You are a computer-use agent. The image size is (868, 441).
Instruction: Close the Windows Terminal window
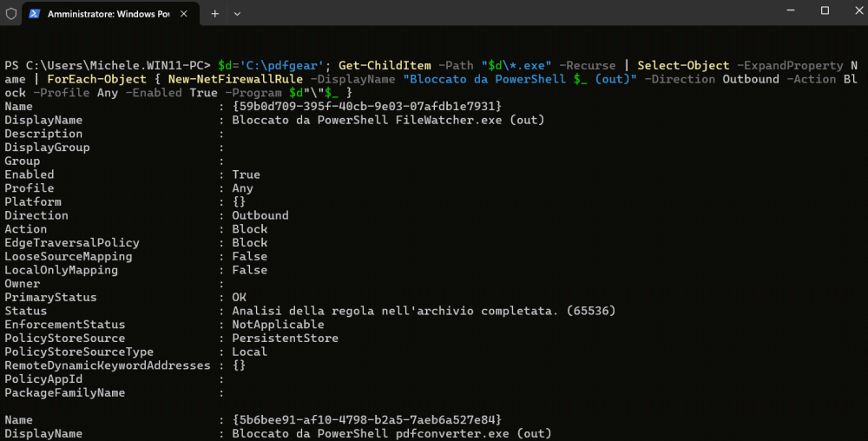(x=859, y=10)
